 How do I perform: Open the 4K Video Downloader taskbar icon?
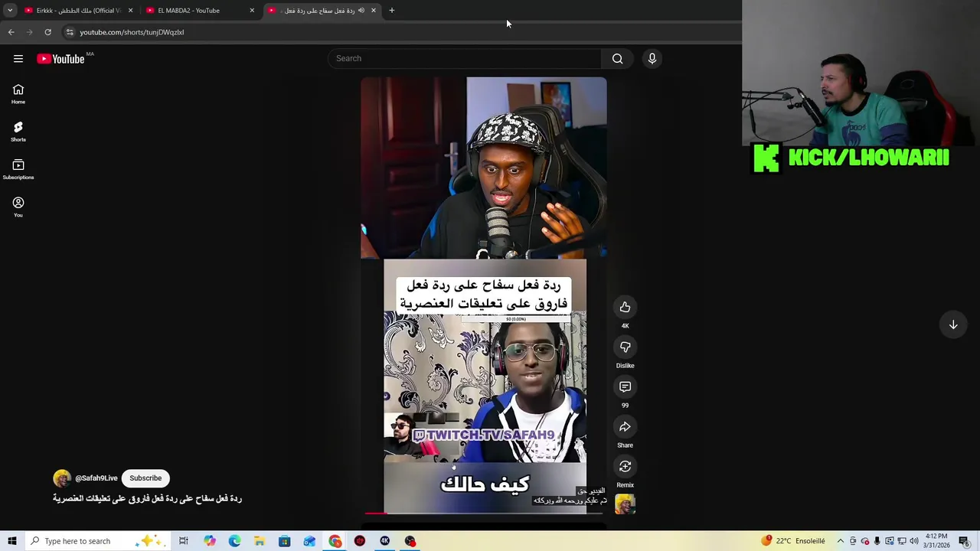385,541
